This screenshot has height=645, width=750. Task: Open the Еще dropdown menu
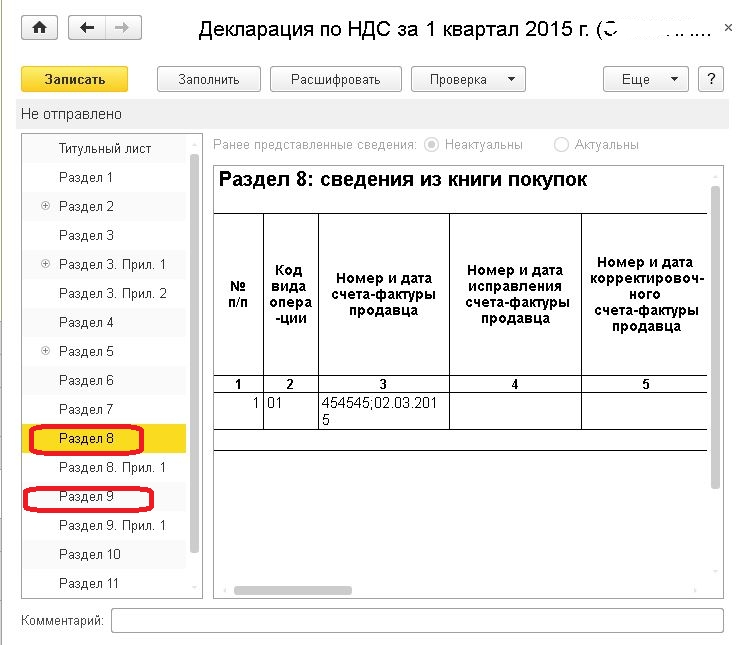tap(645, 80)
